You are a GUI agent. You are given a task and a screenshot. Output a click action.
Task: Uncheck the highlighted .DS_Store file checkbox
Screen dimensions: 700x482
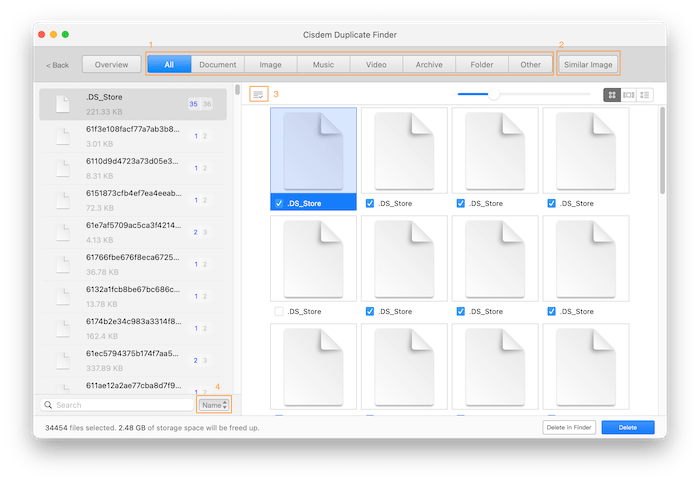point(279,204)
